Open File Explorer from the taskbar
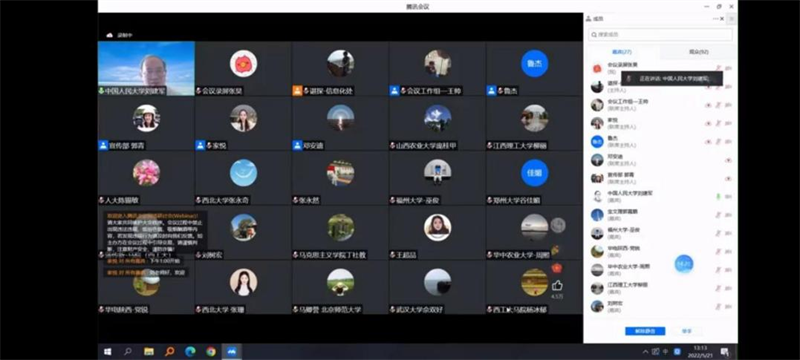Viewport: 800px width, 360px height. [x=149, y=352]
